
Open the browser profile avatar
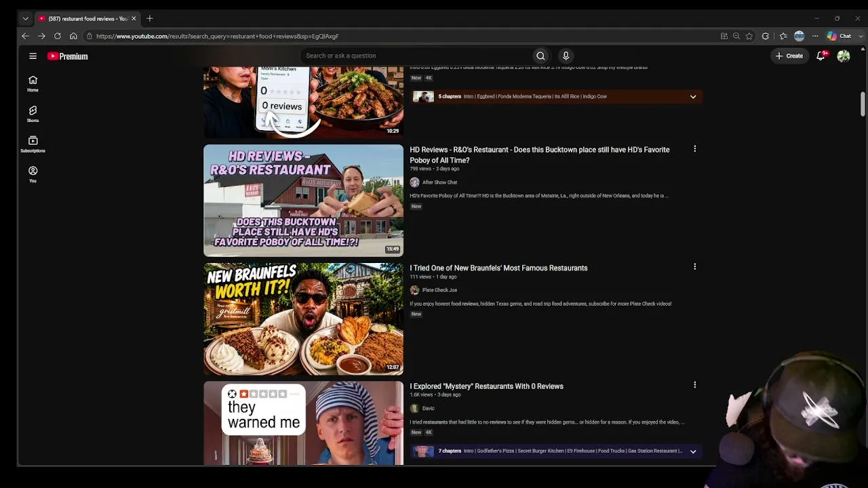pos(800,36)
